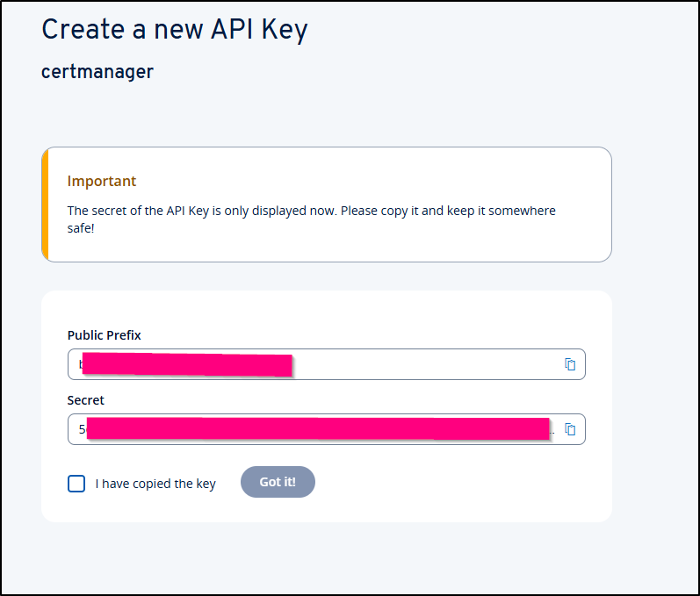Click the truncation ellipsis in the Secret field
Screen dimensions: 700x596
pyautogui.click(x=552, y=432)
